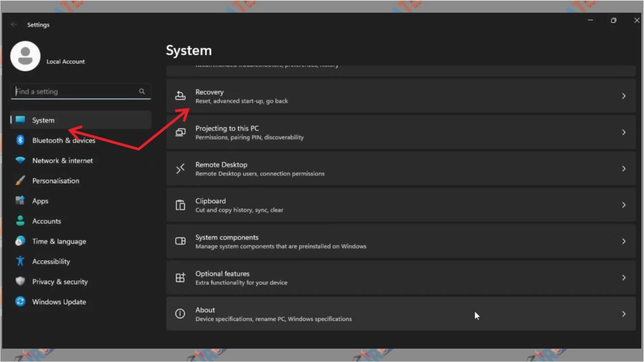Open the Optional features chevron

click(x=624, y=278)
